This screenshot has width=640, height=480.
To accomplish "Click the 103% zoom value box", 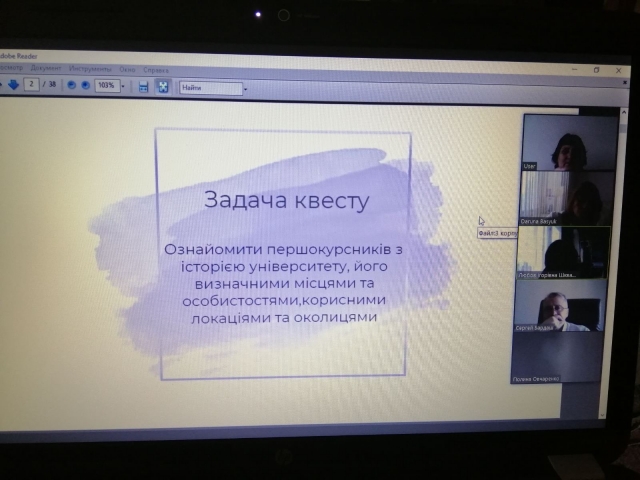I will (x=107, y=86).
